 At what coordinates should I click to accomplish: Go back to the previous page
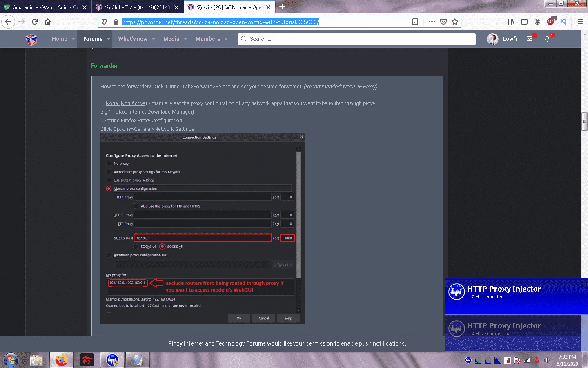click(x=8, y=22)
